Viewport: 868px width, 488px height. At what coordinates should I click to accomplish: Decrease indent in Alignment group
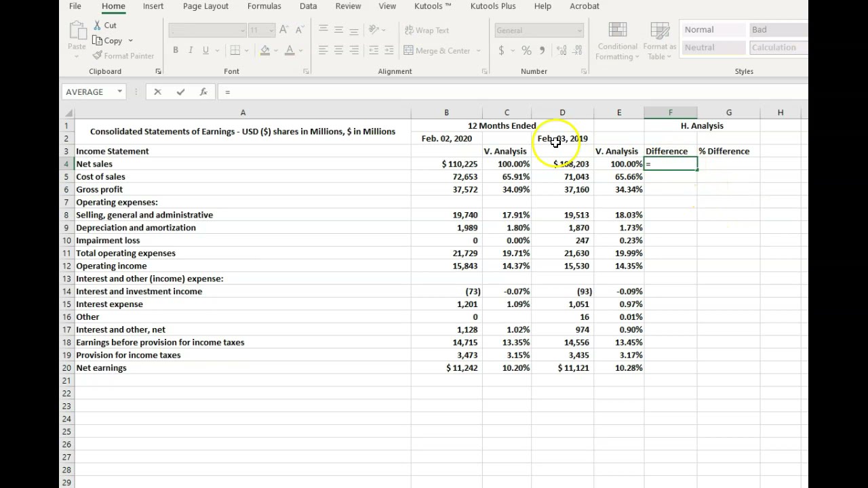click(x=374, y=50)
